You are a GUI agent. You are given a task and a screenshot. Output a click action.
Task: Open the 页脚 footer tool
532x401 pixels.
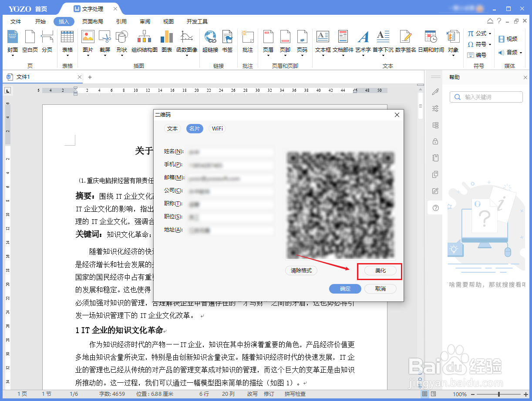tap(285, 42)
